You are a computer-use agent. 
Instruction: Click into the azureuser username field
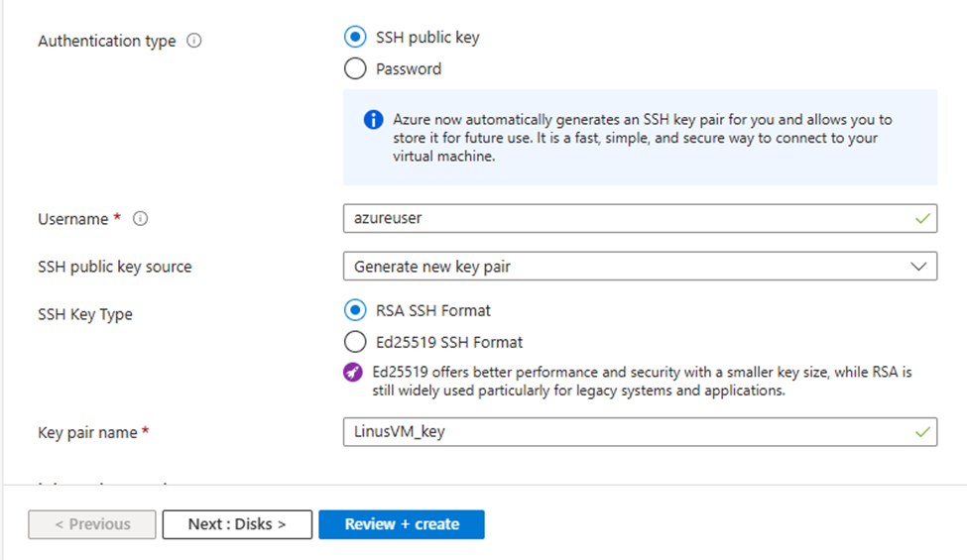pyautogui.click(x=625, y=218)
